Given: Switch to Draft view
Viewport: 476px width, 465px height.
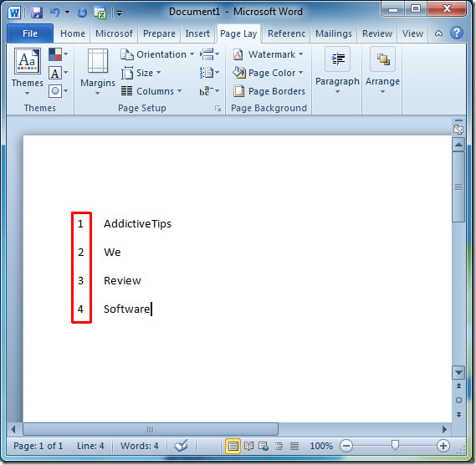Looking at the screenshot, I should (x=294, y=446).
